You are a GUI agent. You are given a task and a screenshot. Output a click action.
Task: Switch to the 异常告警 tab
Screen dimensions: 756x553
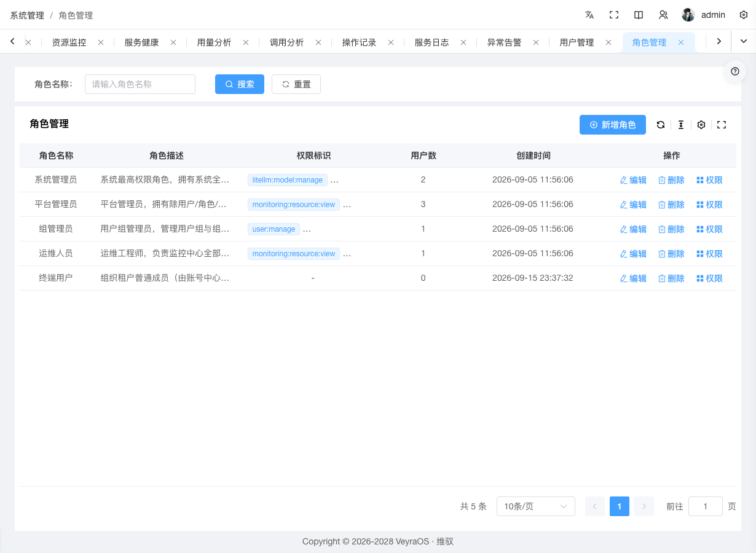click(x=504, y=42)
